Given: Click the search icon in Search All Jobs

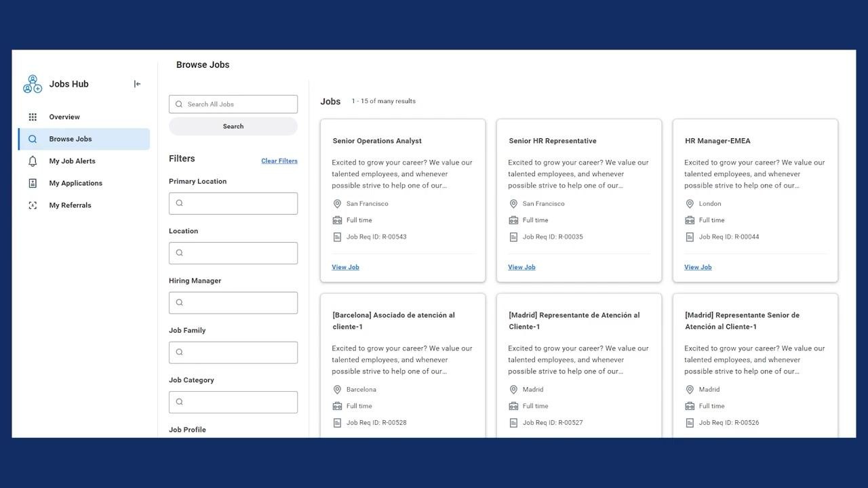Looking at the screenshot, I should (x=179, y=104).
